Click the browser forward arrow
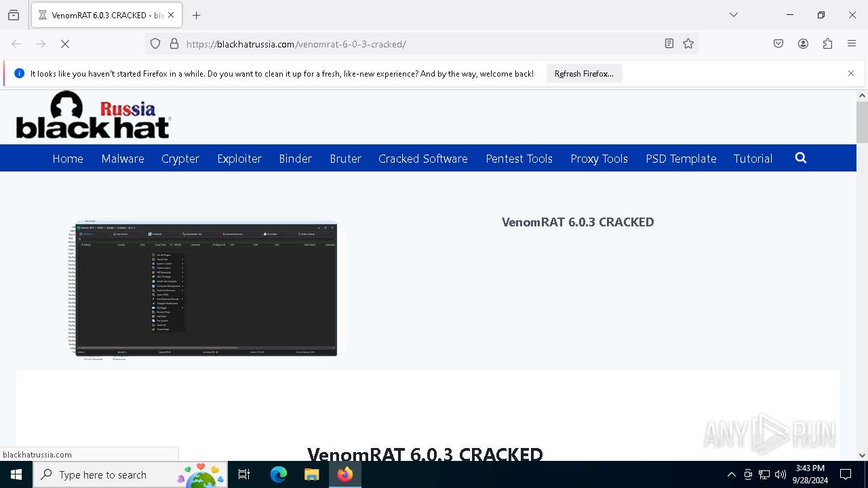The image size is (868, 488). pyautogui.click(x=41, y=44)
